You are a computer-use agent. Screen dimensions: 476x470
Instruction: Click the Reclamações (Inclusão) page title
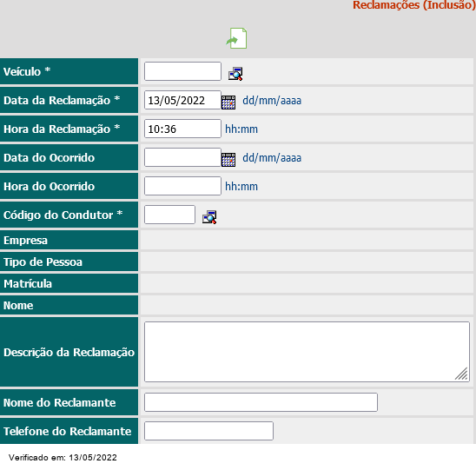pos(414,5)
